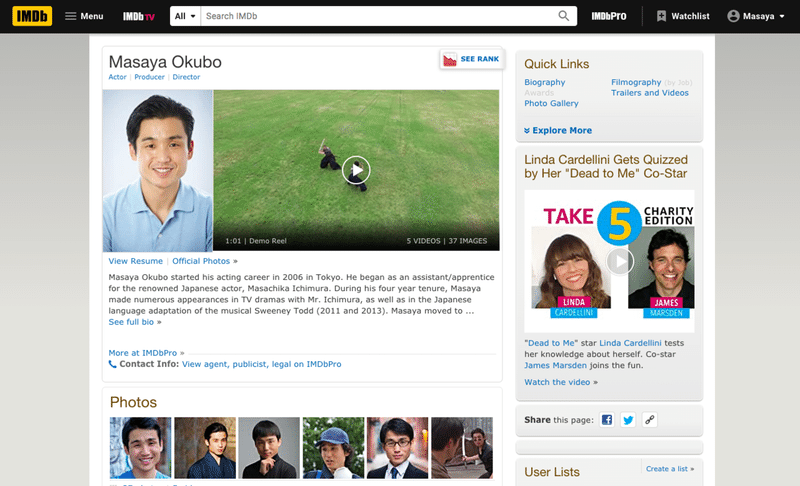The width and height of the screenshot is (800, 486).
Task: Go to IMDbPro
Action: 609,16
